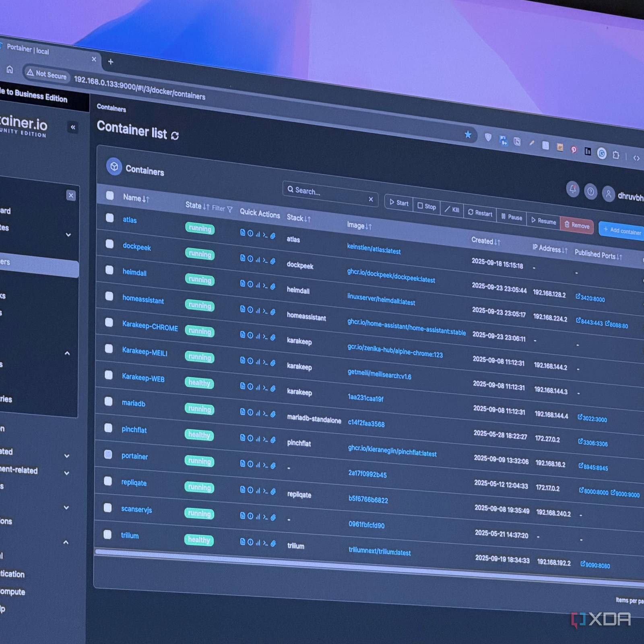This screenshot has height=644, width=644.
Task: Open inspect icon for Karakeep-MEILI container
Action: 250,361
